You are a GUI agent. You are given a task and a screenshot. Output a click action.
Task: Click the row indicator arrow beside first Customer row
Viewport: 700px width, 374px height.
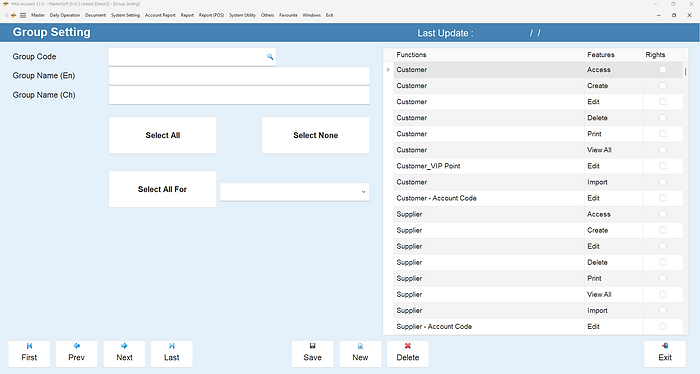[388, 70]
